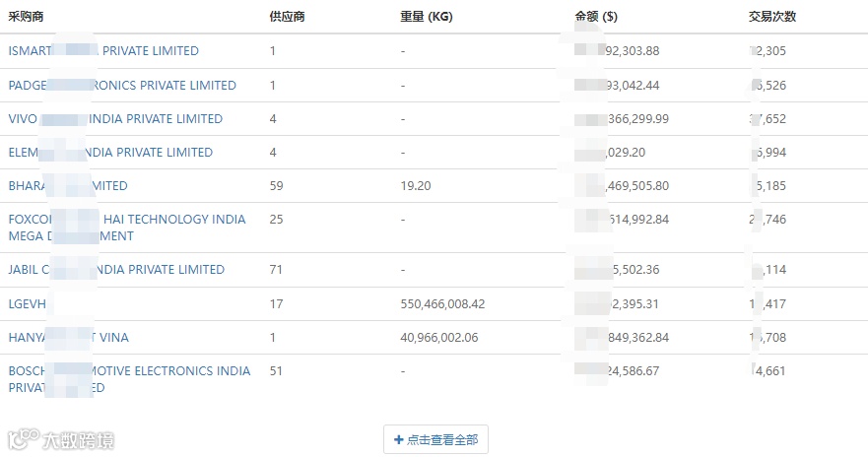This screenshot has width=868, height=457.
Task: Select transaction count ending 4,661 in BOSCH row
Action: (768, 370)
